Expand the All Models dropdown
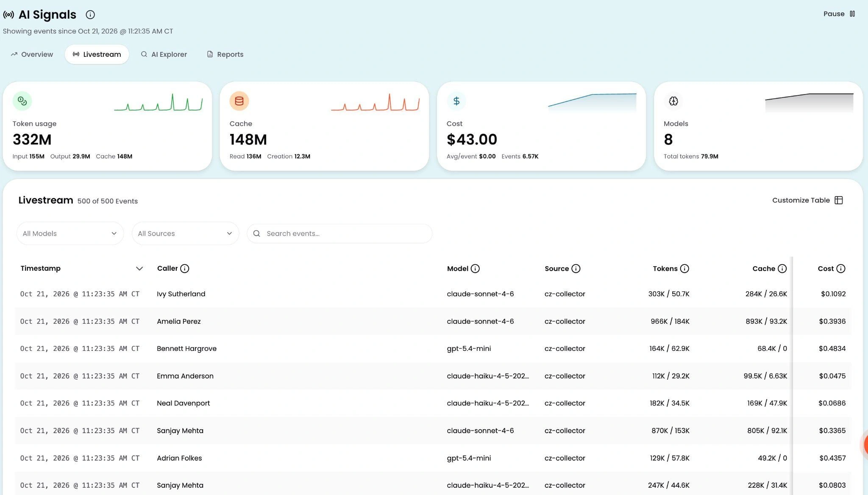This screenshot has width=868, height=495. [70, 234]
